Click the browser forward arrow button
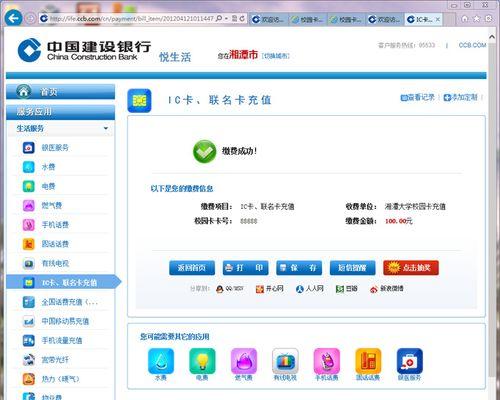500x400 pixels. 30,18
